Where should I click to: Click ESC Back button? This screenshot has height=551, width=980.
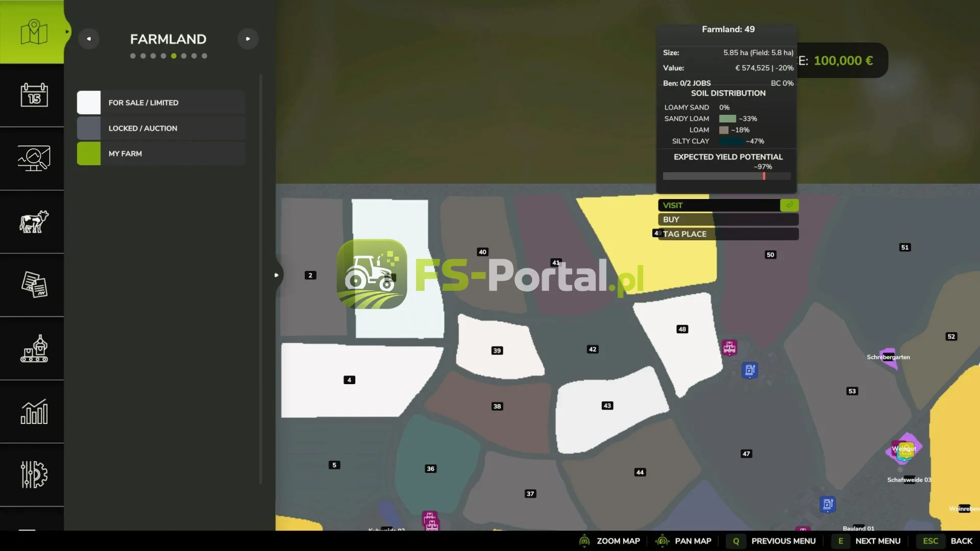(x=945, y=541)
